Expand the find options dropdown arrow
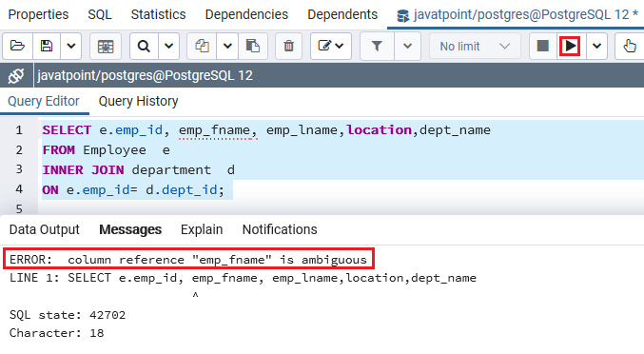 pos(168,47)
